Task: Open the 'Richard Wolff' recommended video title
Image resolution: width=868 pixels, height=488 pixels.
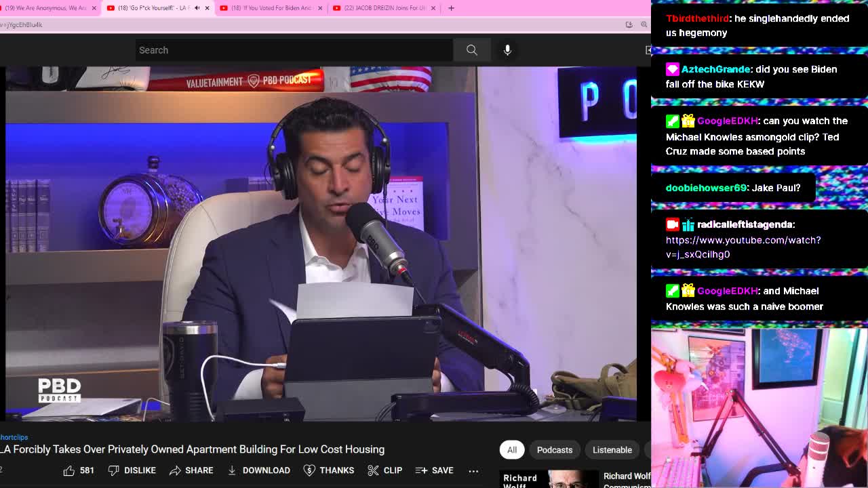Action: 627,480
